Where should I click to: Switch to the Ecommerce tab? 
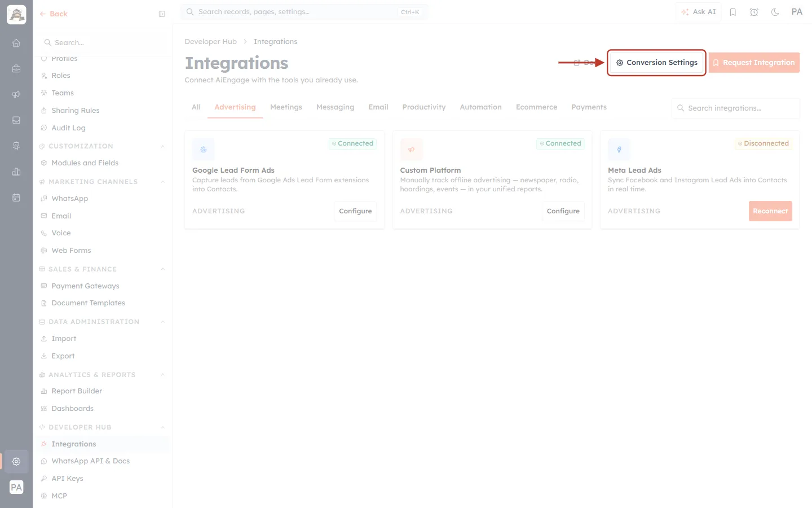(536, 107)
